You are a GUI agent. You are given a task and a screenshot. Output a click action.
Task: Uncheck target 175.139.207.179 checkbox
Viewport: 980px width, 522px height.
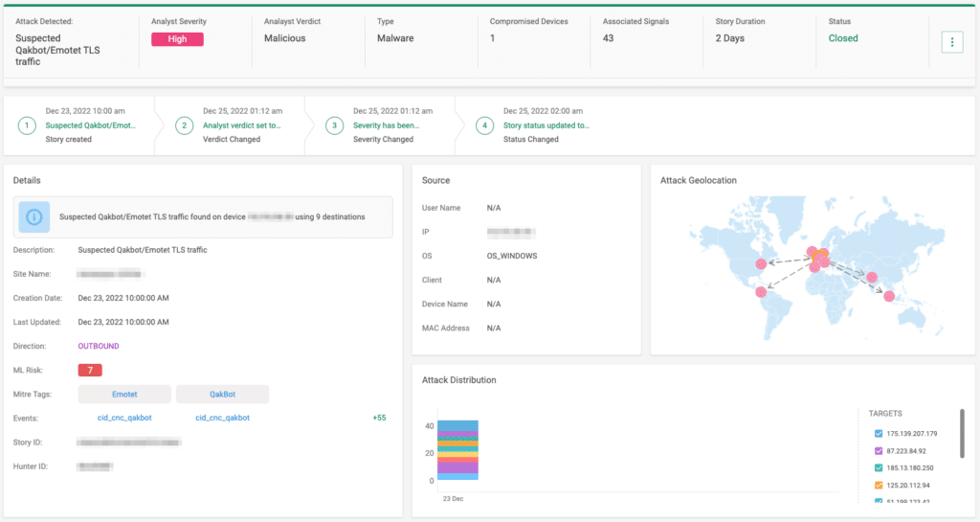pyautogui.click(x=879, y=433)
